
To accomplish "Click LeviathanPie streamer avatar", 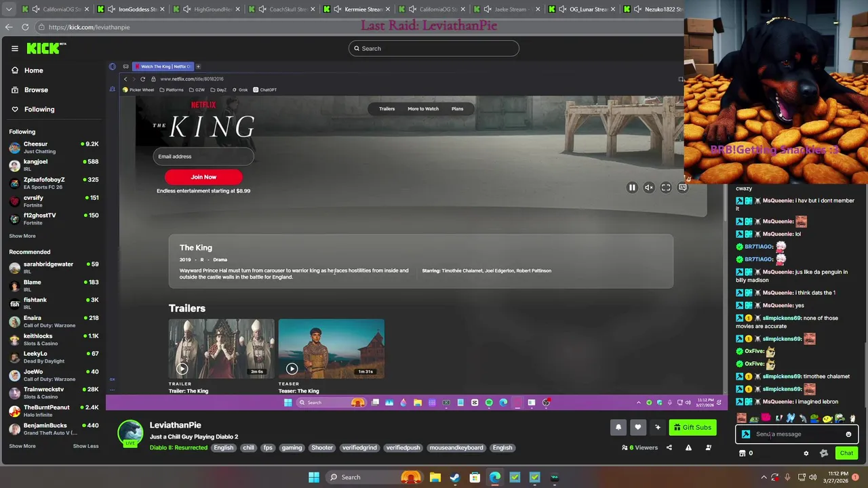I will [130, 433].
